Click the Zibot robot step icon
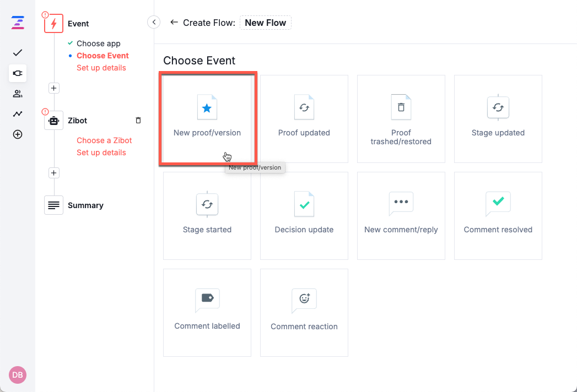This screenshot has width=577, height=392. pyautogui.click(x=53, y=120)
